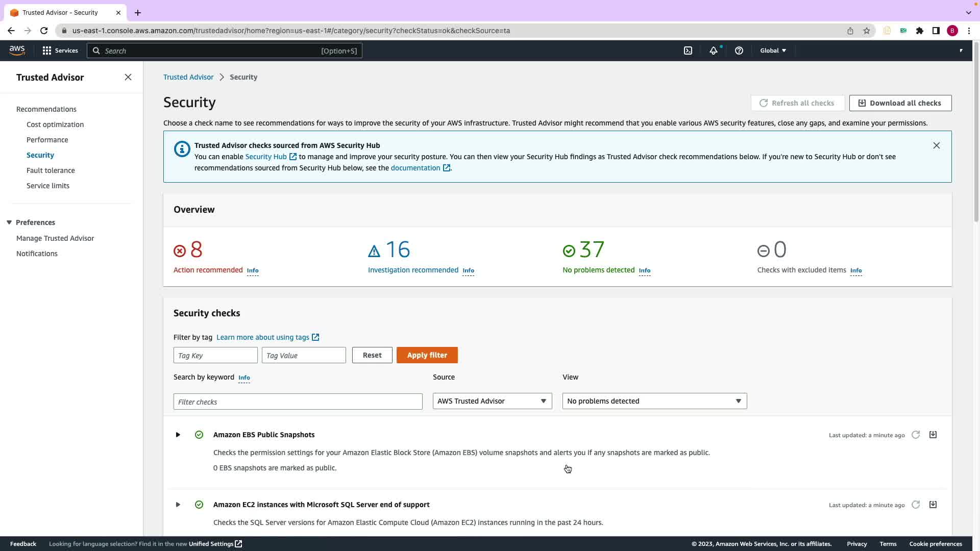Screen dimensions: 980x551
Task: Open the View dropdown showing No problems detected
Action: [654, 401]
